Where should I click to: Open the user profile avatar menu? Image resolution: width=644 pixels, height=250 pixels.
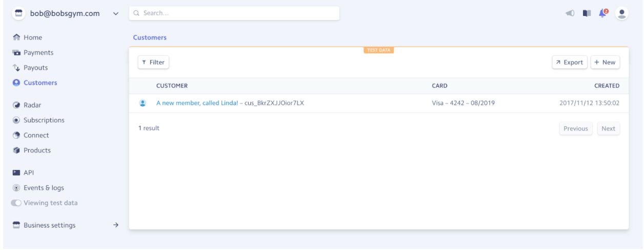(x=621, y=13)
